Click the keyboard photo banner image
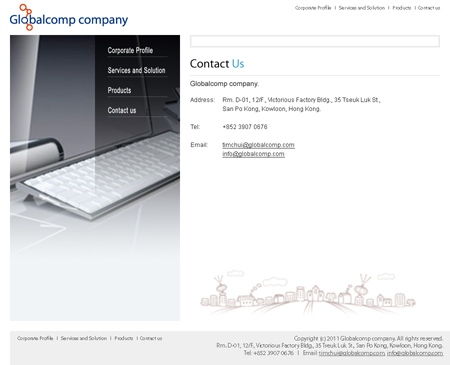Image resolution: width=450 pixels, height=365 pixels. (x=95, y=178)
